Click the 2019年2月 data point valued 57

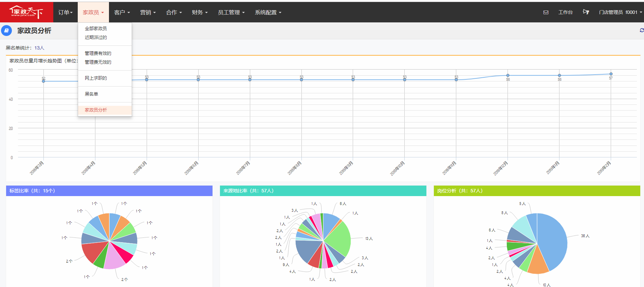pos(611,74)
